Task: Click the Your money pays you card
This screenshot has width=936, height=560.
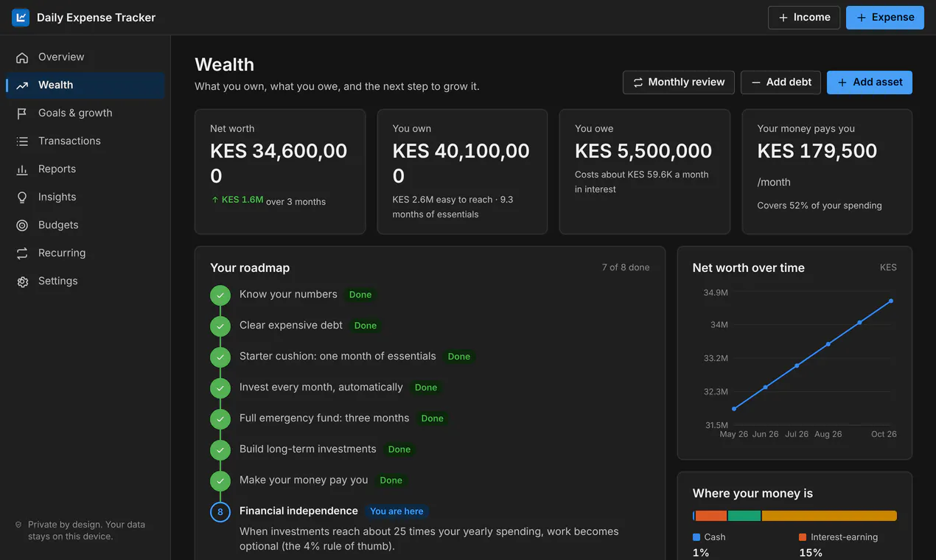Action: click(x=827, y=172)
